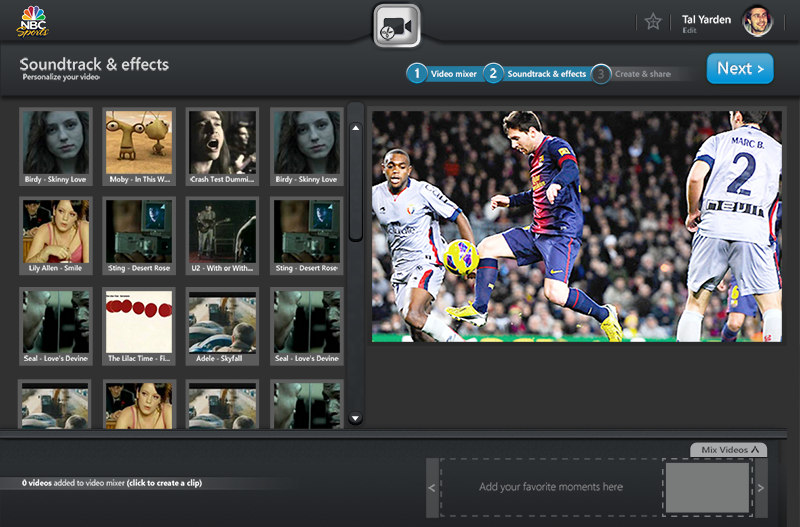The height and width of the screenshot is (527, 800).
Task: Choose The Lilac Time - Fi... soundtrack
Action: (139, 326)
